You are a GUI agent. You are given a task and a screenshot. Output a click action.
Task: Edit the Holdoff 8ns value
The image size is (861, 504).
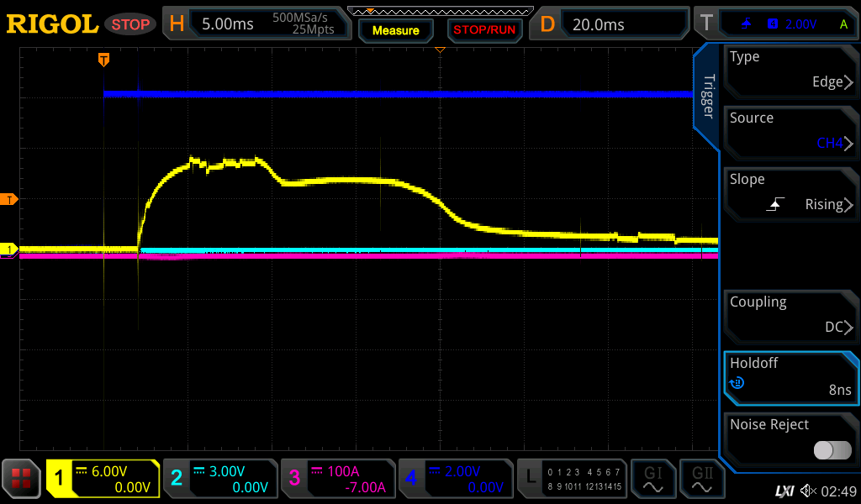790,377
